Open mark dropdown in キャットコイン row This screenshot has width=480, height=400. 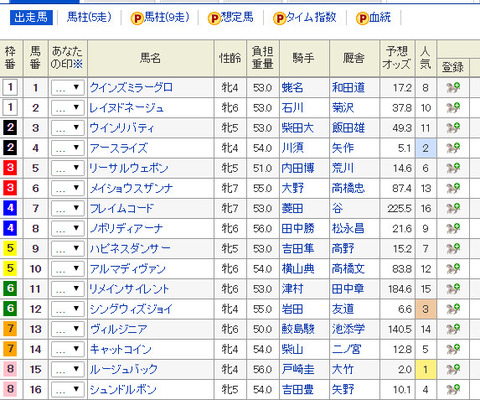(x=68, y=349)
